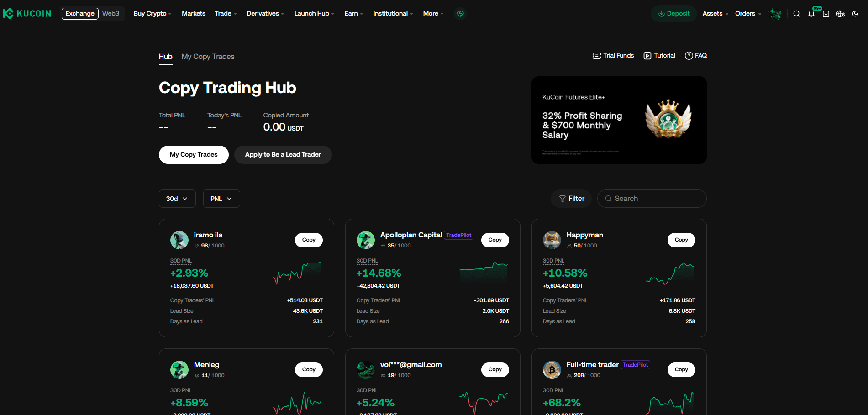Copy the Menleg trader
This screenshot has height=415, width=868.
[309, 370]
